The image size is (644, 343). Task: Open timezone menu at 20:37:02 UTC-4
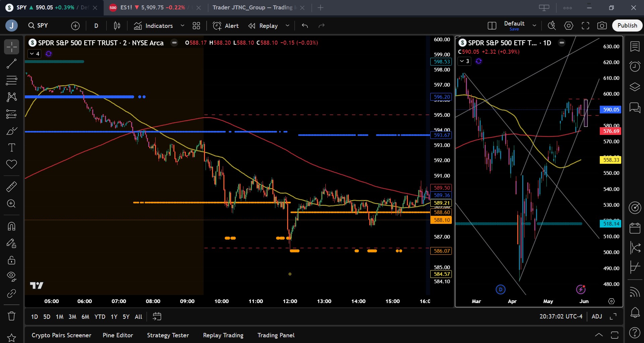pyautogui.click(x=561, y=316)
